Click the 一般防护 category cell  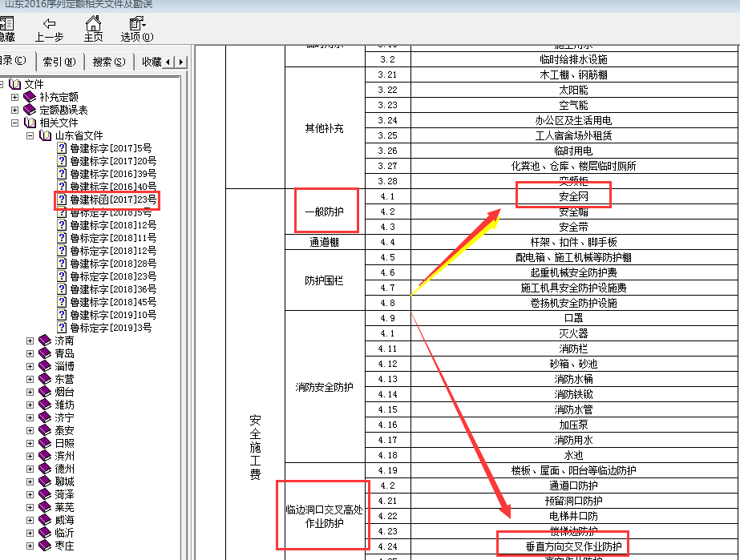pos(324,212)
